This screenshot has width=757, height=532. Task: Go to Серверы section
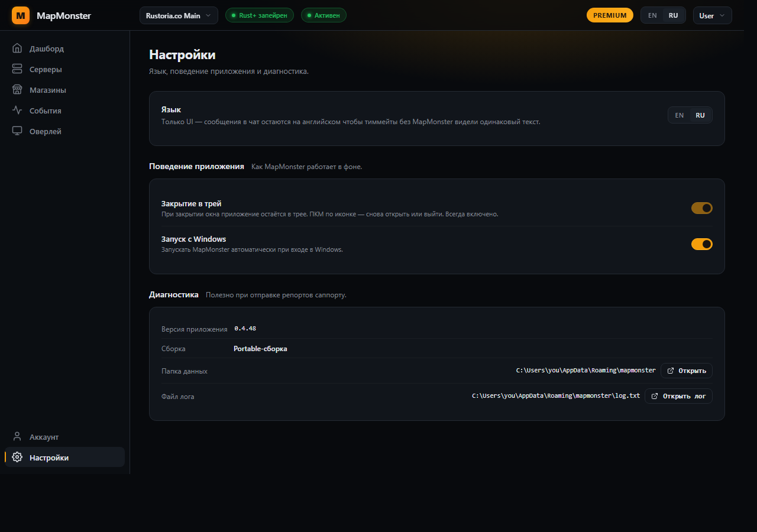pyautogui.click(x=65, y=69)
